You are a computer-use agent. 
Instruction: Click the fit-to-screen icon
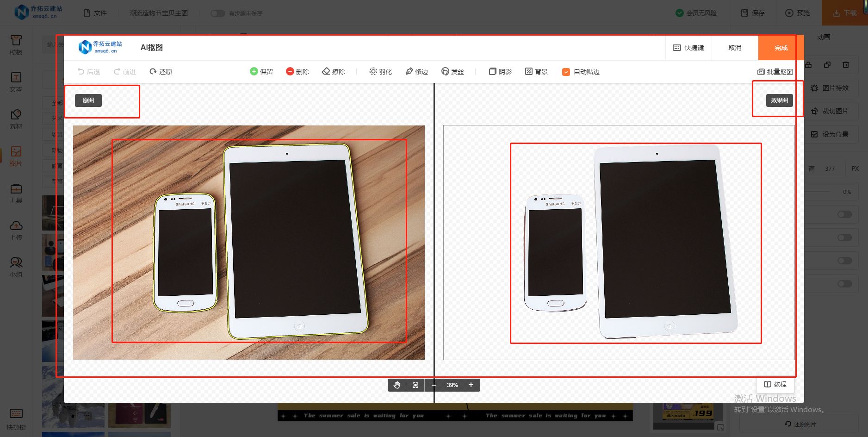click(x=415, y=385)
